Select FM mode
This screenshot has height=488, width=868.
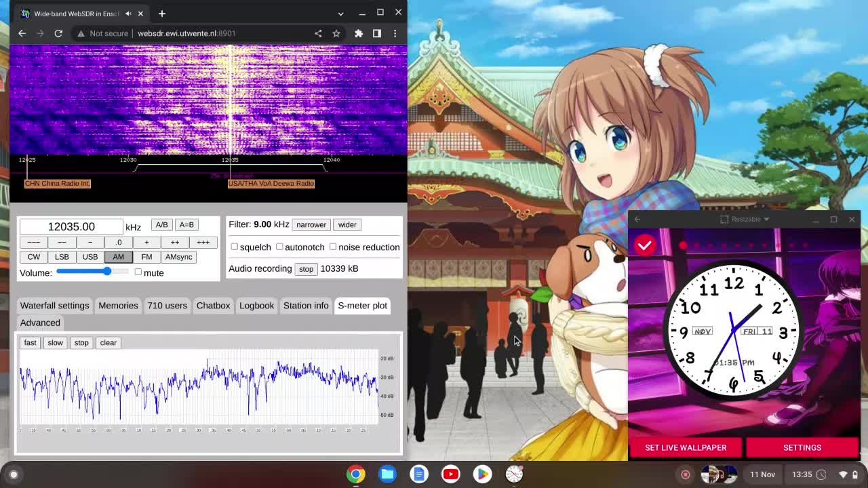(x=146, y=257)
